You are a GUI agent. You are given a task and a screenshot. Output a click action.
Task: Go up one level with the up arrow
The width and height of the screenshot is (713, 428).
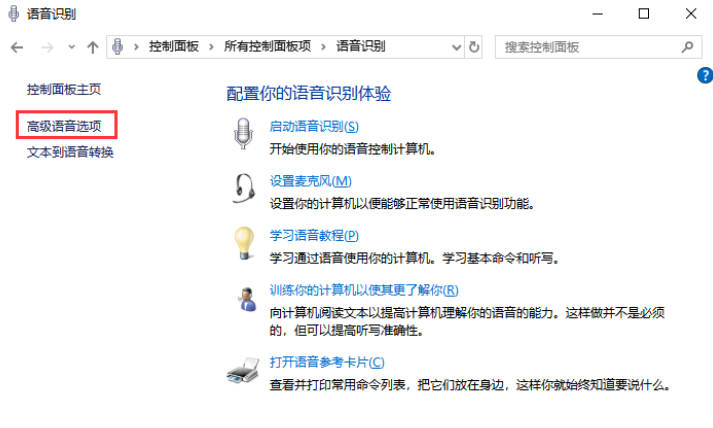92,47
